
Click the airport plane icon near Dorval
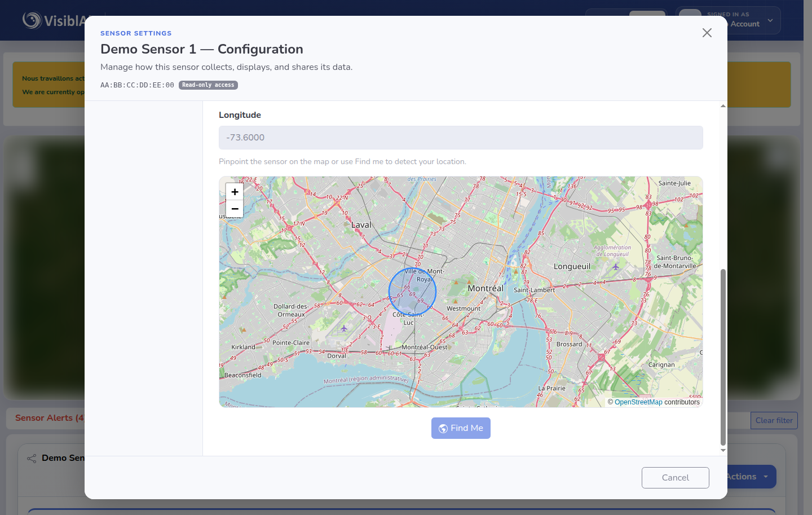(344, 328)
